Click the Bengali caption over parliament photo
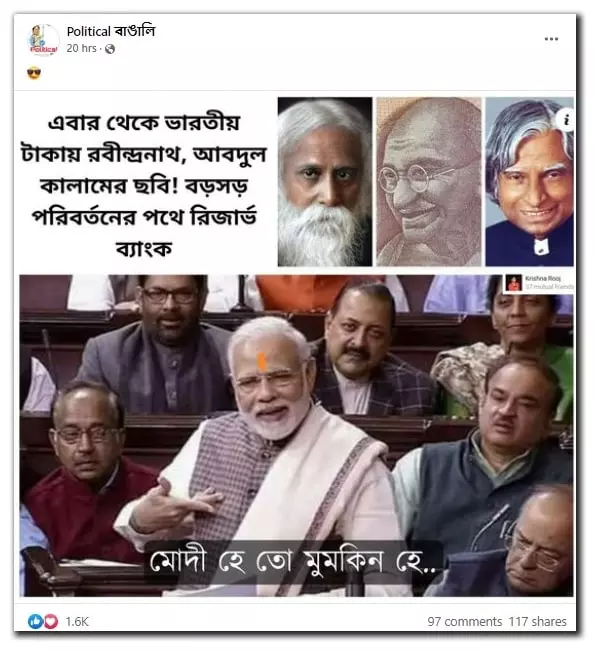The width and height of the screenshot is (595, 650). [293, 561]
